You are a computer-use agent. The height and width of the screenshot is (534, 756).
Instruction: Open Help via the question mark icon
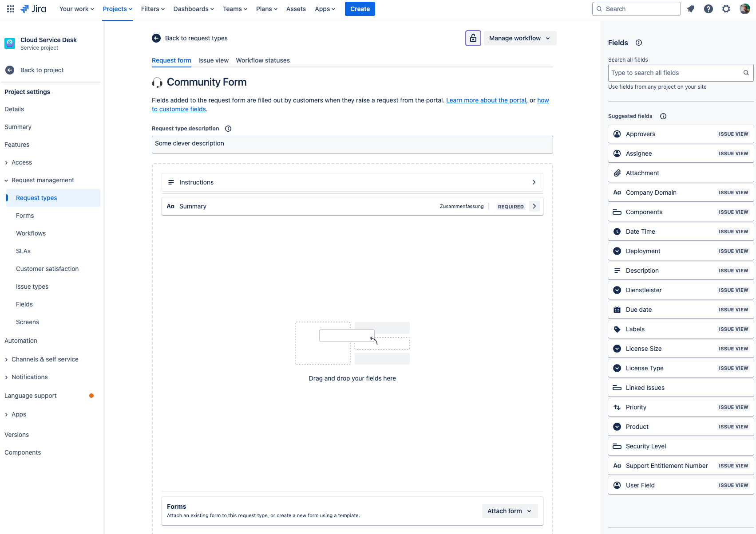pos(708,8)
